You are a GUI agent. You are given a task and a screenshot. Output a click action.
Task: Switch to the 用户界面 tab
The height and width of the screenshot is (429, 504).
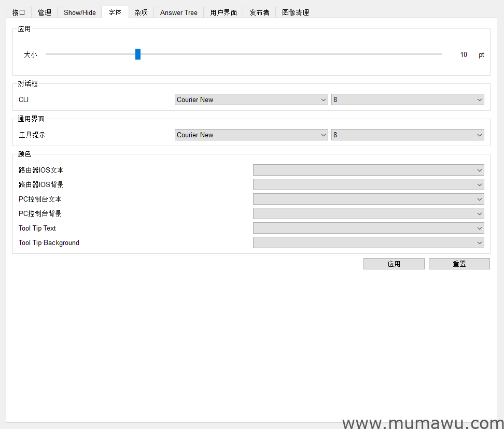(x=223, y=12)
